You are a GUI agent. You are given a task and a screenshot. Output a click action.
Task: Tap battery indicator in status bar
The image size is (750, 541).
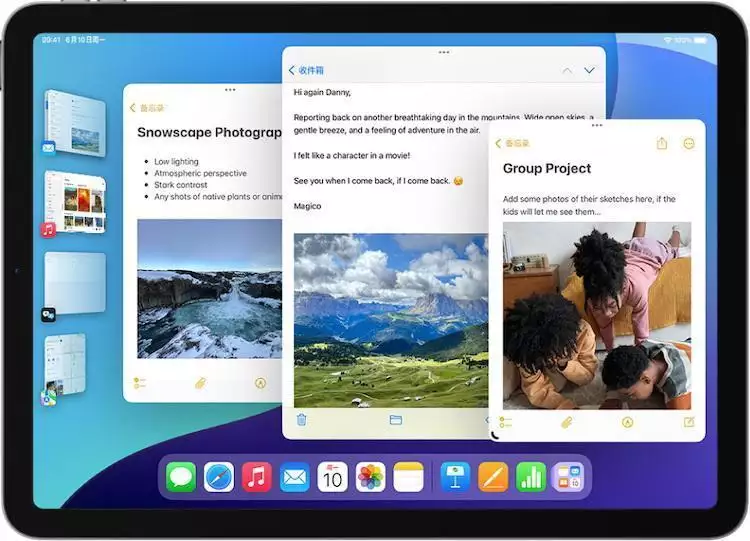pos(700,40)
